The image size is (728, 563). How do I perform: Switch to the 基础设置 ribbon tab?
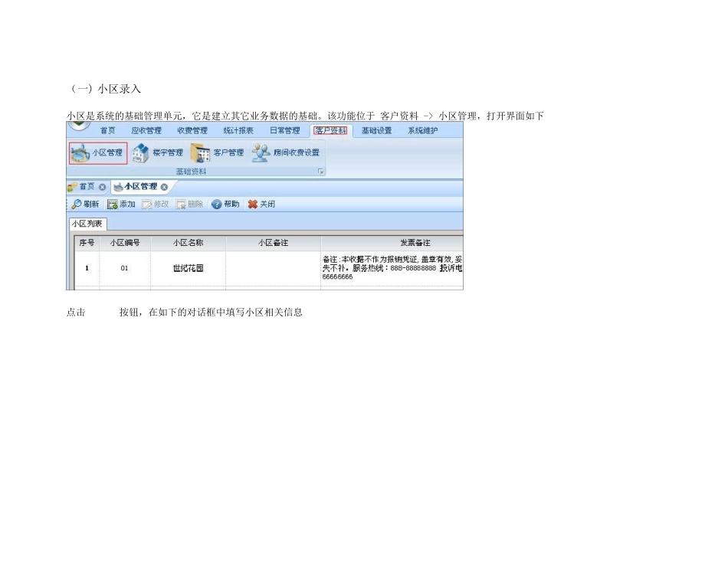376,131
